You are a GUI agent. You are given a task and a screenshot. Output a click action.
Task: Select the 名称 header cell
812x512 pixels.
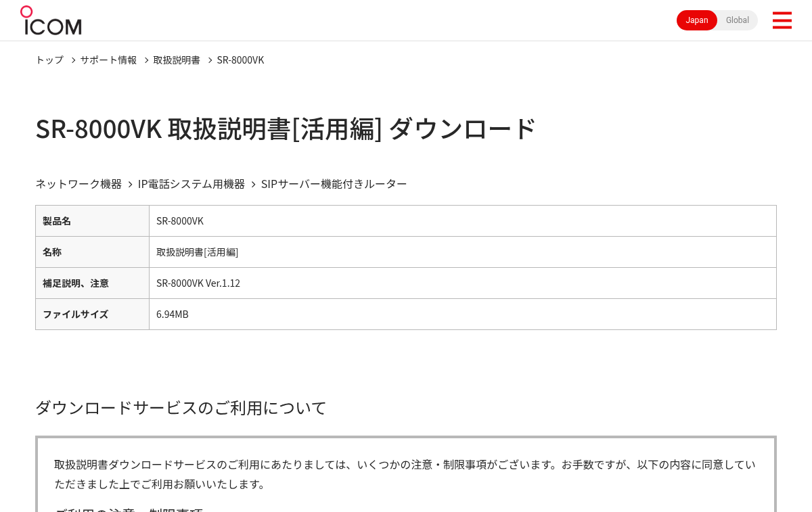tap(92, 252)
